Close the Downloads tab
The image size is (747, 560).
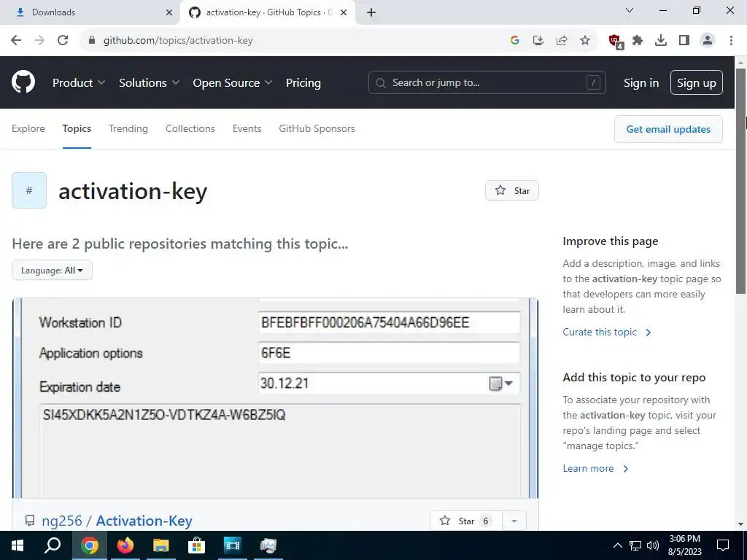[169, 13]
